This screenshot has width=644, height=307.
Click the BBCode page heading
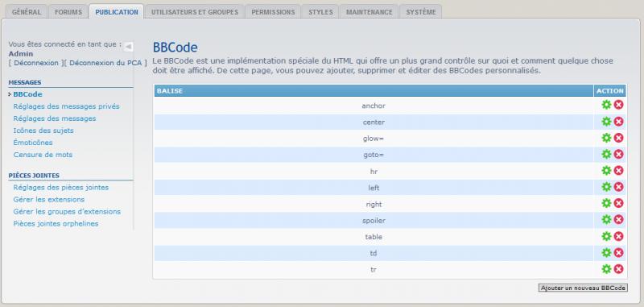pos(175,48)
